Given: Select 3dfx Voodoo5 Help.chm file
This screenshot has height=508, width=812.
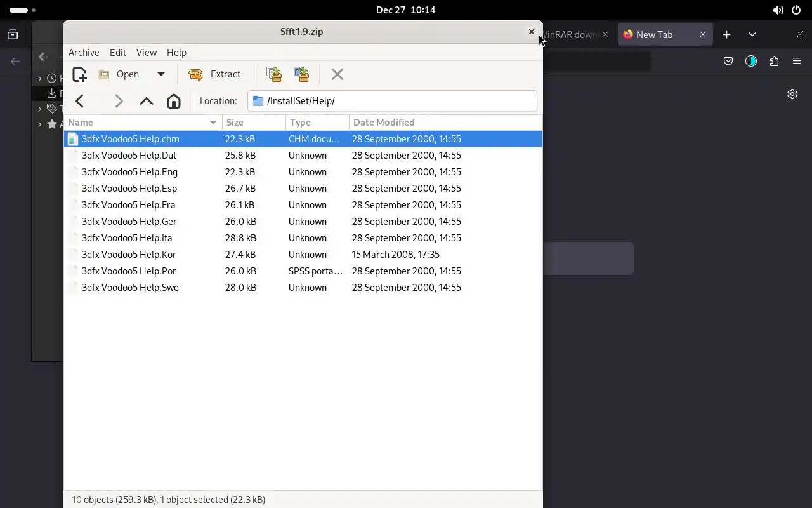Looking at the screenshot, I should coord(303,139).
